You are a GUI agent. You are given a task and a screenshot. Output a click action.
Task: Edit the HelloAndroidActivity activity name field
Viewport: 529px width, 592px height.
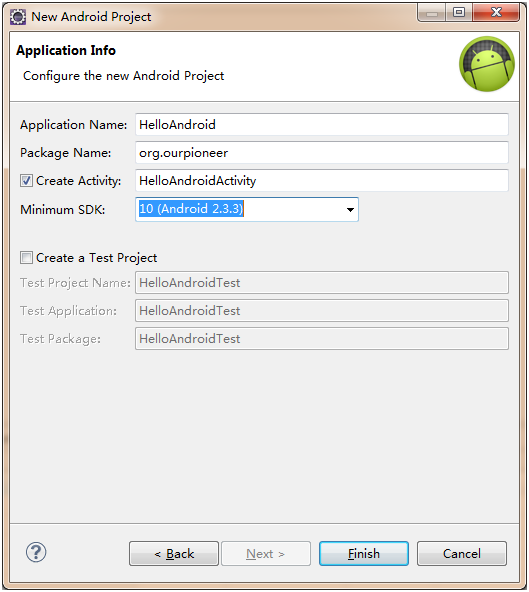click(322, 180)
